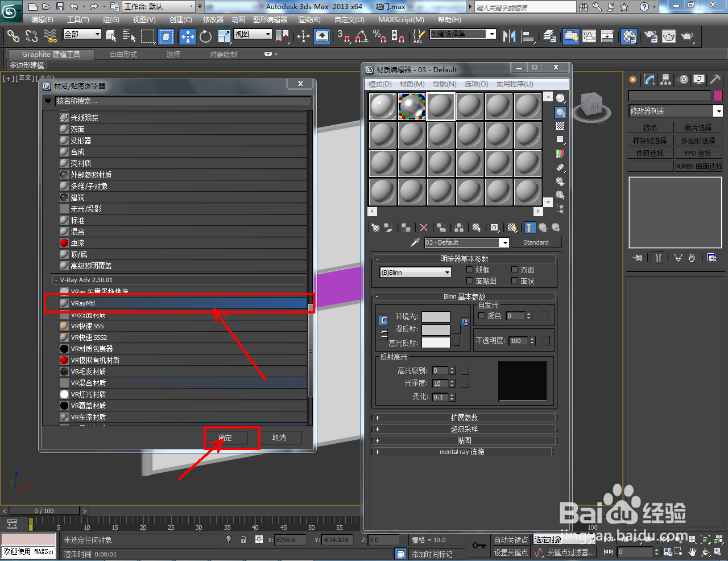Toggle the Angle Snap icon
This screenshot has width=728, height=561.
click(x=361, y=37)
